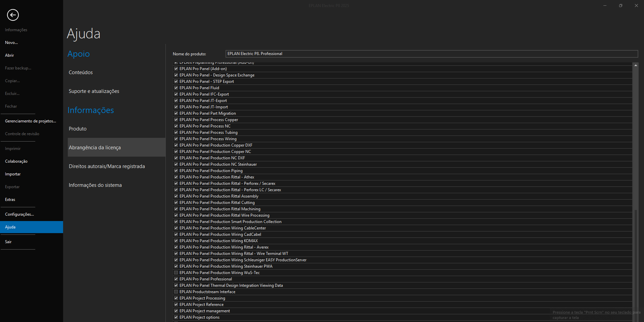Toggle Wiring Steinhauer PWA checkbox
Screen dimensions: 644x322
(x=176, y=266)
